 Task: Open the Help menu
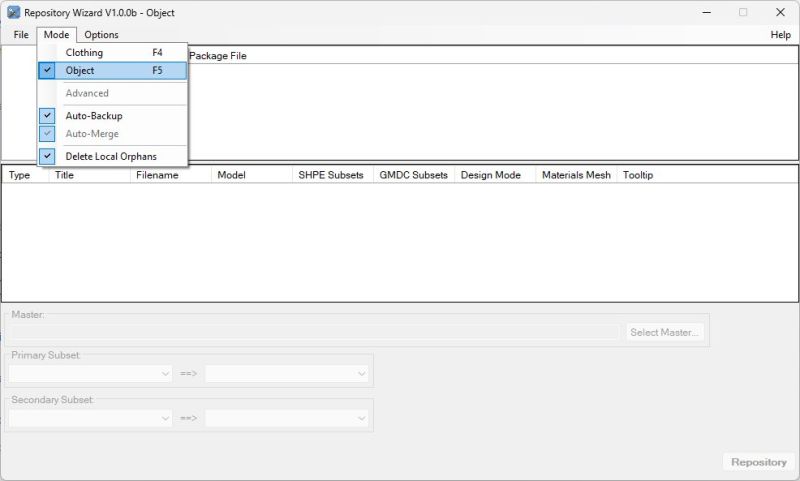780,35
